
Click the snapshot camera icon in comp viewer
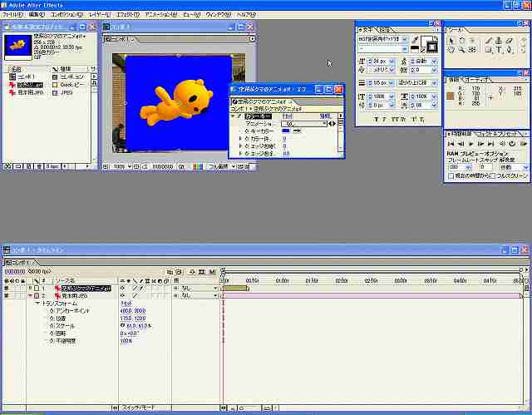182,166
